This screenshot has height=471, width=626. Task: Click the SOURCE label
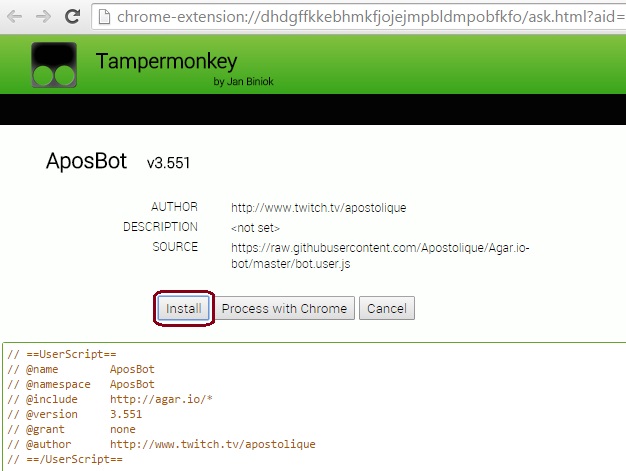[175, 247]
